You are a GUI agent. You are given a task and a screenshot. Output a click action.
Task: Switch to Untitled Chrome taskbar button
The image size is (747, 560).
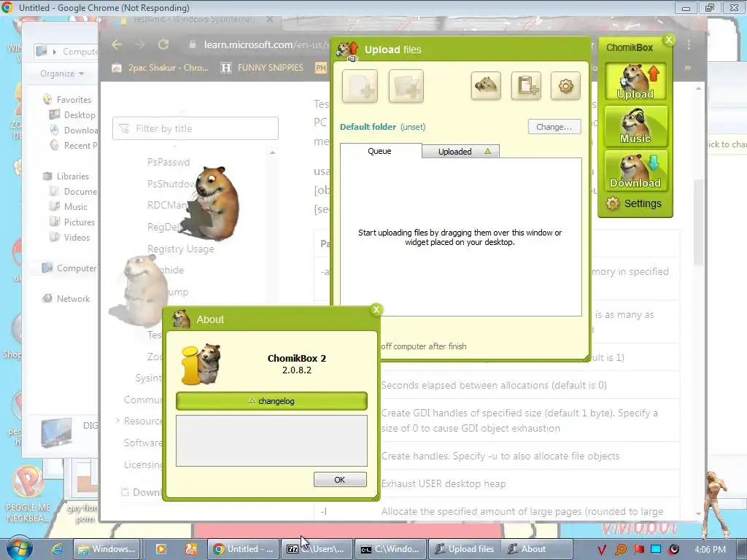(244, 549)
